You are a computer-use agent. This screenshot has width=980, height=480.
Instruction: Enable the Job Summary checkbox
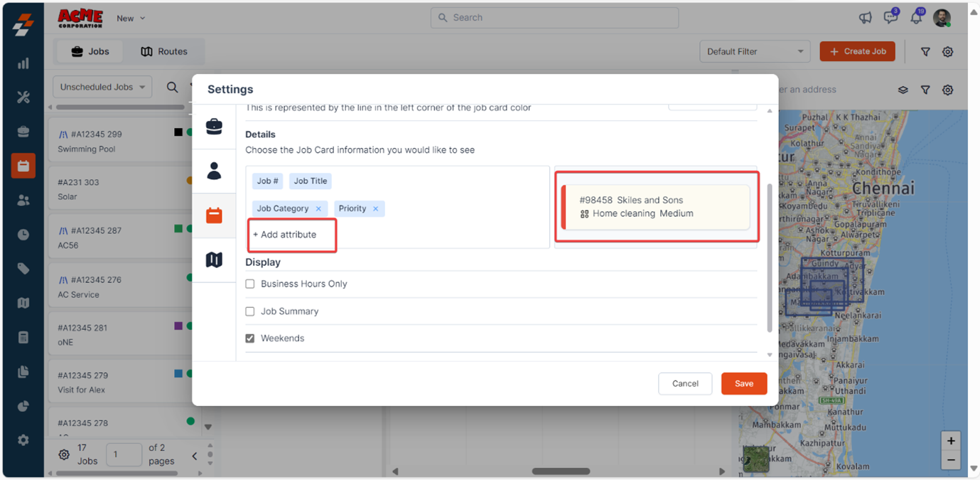(x=250, y=311)
